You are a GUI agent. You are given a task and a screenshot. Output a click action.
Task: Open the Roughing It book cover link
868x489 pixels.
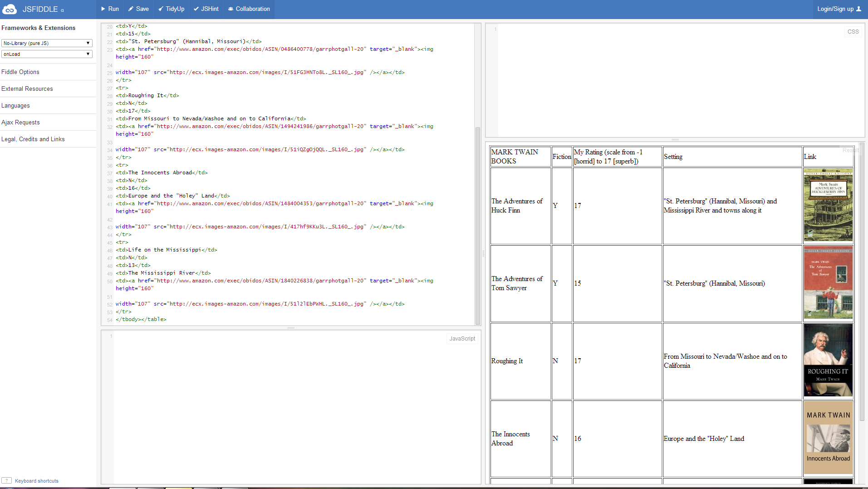828,361
